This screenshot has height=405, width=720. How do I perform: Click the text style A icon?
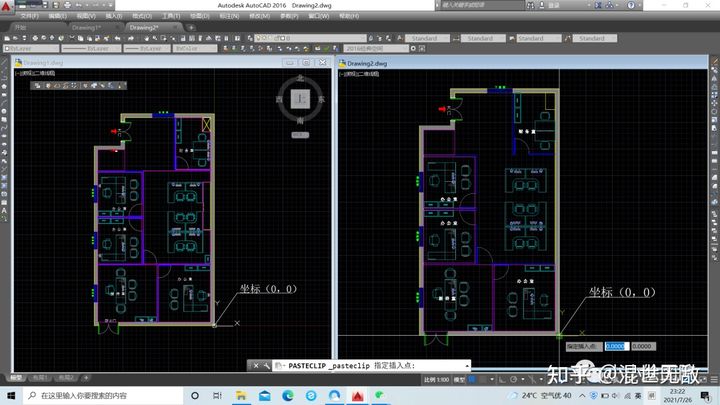(400, 38)
